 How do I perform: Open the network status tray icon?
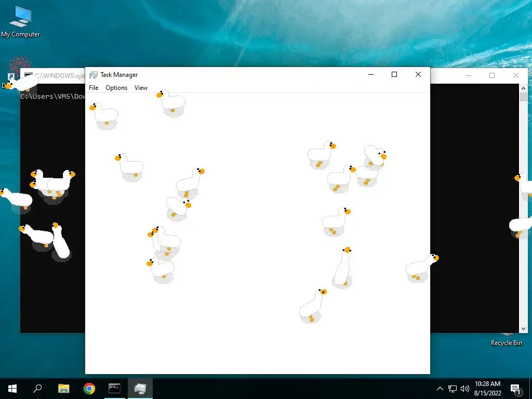(453, 389)
